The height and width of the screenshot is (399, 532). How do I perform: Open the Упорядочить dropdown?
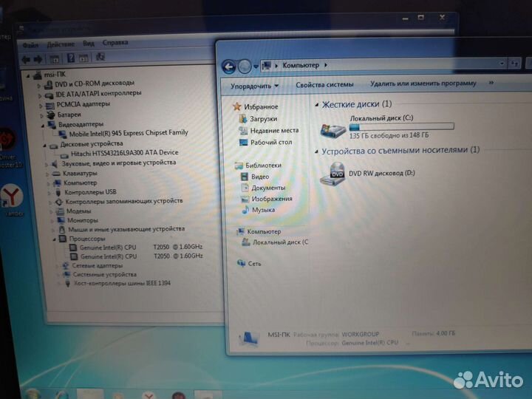pyautogui.click(x=254, y=86)
